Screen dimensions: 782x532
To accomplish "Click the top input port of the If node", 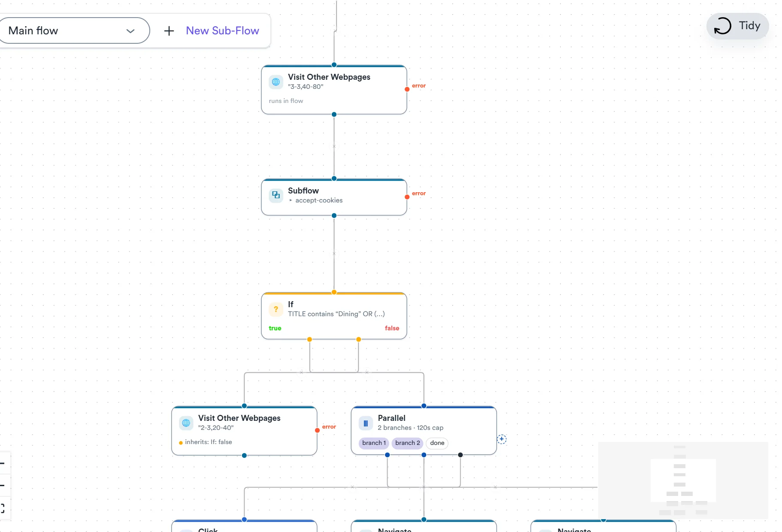I will click(x=334, y=292).
